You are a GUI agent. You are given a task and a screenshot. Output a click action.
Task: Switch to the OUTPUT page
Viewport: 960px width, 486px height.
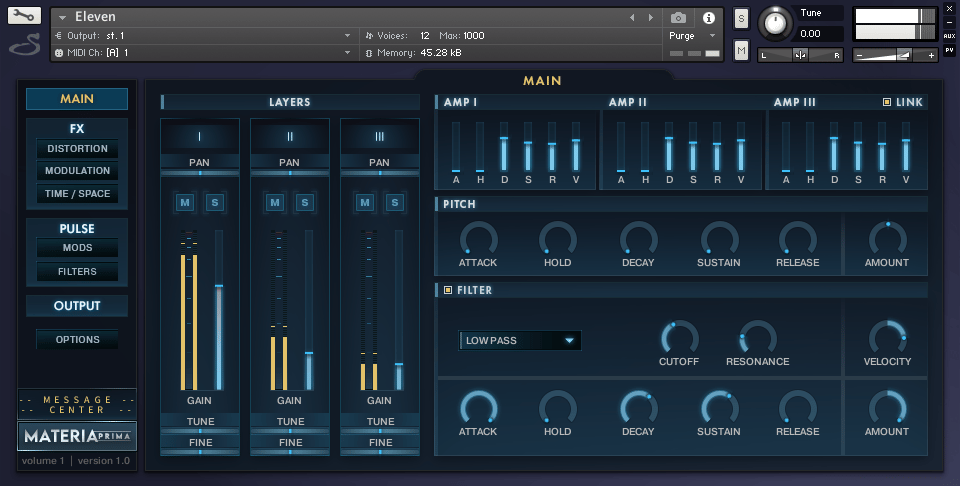77,306
